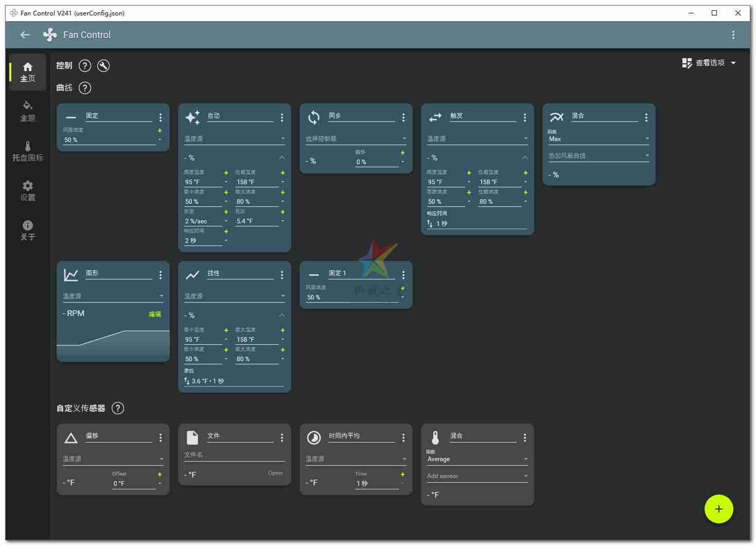This screenshot has height=546, width=756.
Task: Click the help icon next to 曲线
Action: coord(85,88)
